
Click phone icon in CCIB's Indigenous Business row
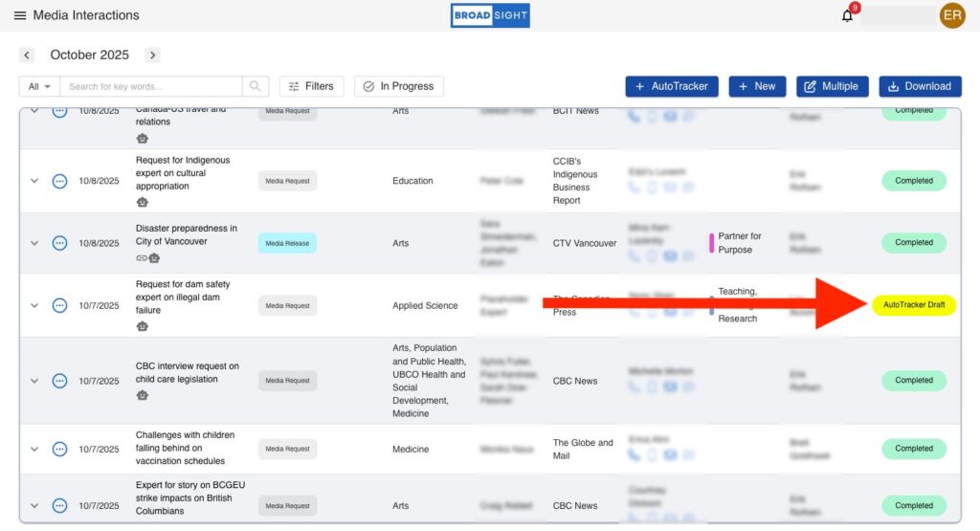point(634,187)
